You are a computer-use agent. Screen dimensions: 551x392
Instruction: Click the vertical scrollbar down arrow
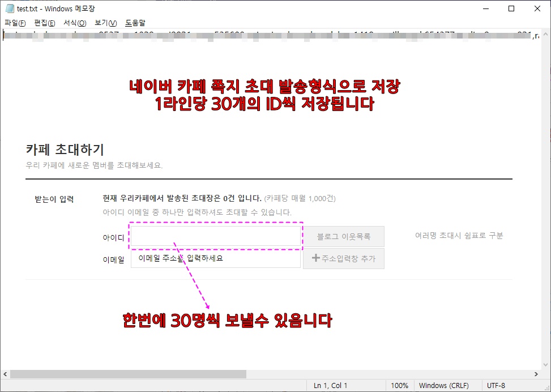(x=546, y=365)
